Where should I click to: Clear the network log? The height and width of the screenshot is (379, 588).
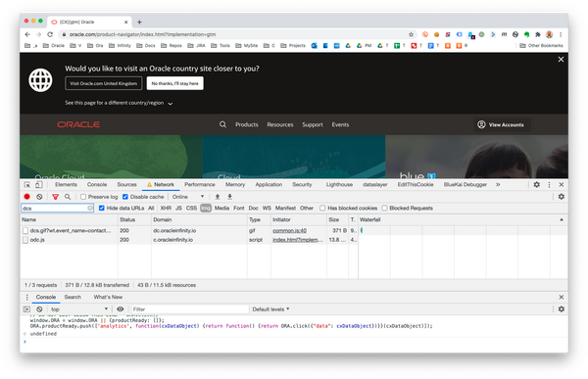39,197
